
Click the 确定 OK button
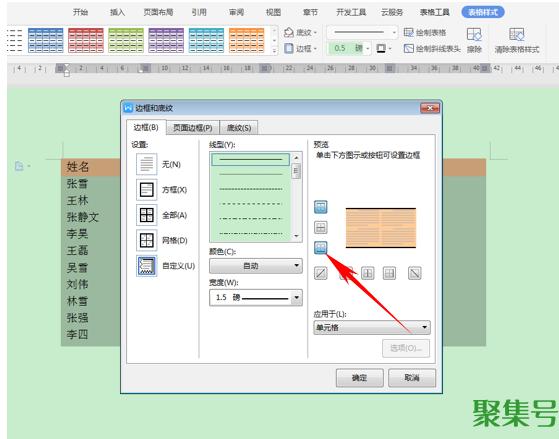(359, 378)
